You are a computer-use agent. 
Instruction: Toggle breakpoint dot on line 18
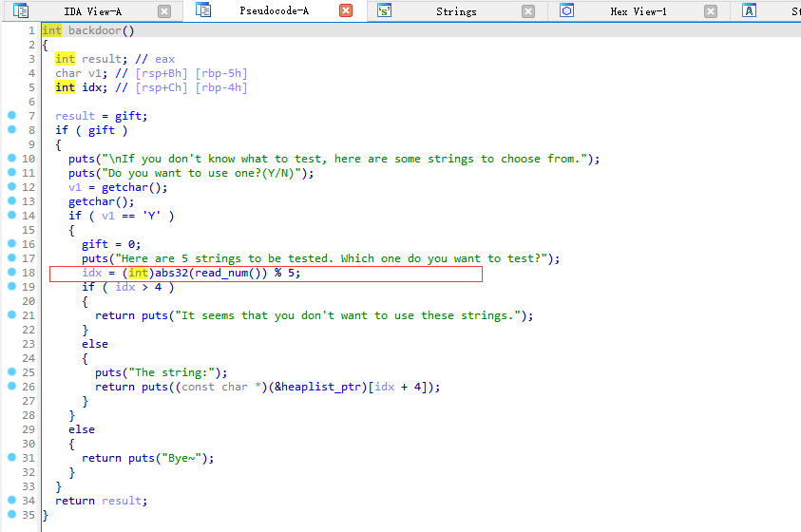pos(11,272)
